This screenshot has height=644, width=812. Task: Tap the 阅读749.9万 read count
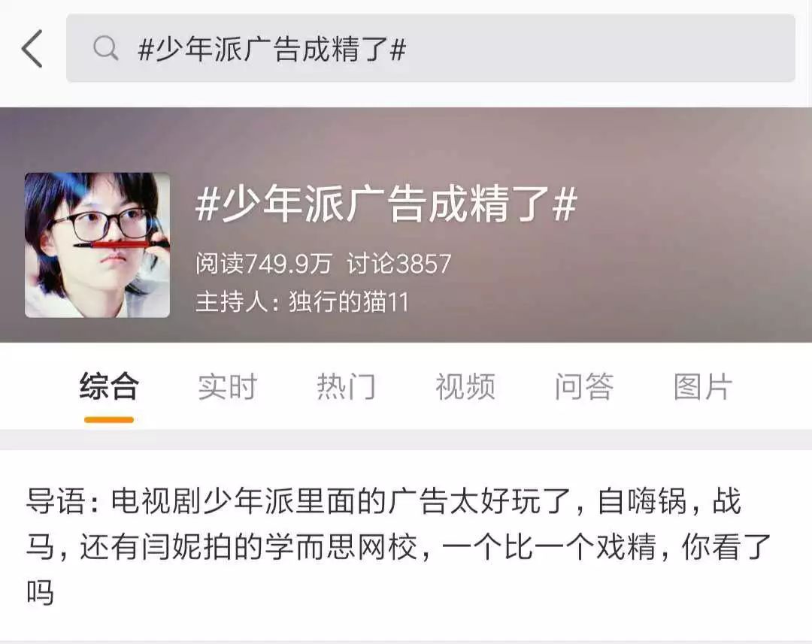coord(264,264)
